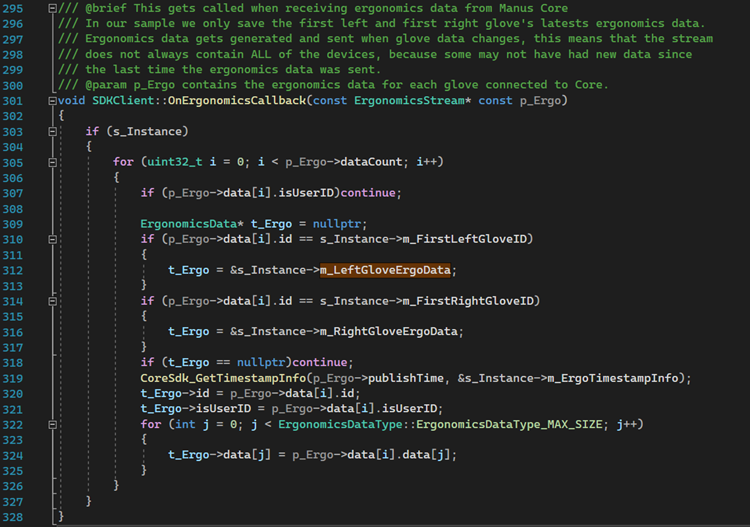This screenshot has height=527, width=750.
Task: Click t_Ergo->isUserID on line 321
Action: pyautogui.click(x=195, y=408)
